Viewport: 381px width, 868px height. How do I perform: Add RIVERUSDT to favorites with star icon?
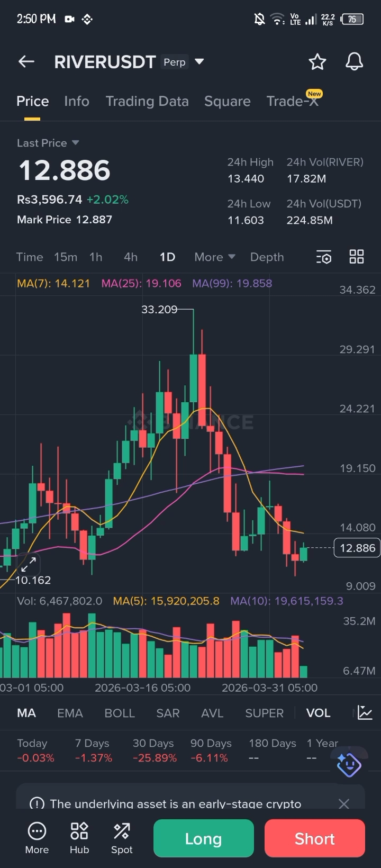pos(317,62)
